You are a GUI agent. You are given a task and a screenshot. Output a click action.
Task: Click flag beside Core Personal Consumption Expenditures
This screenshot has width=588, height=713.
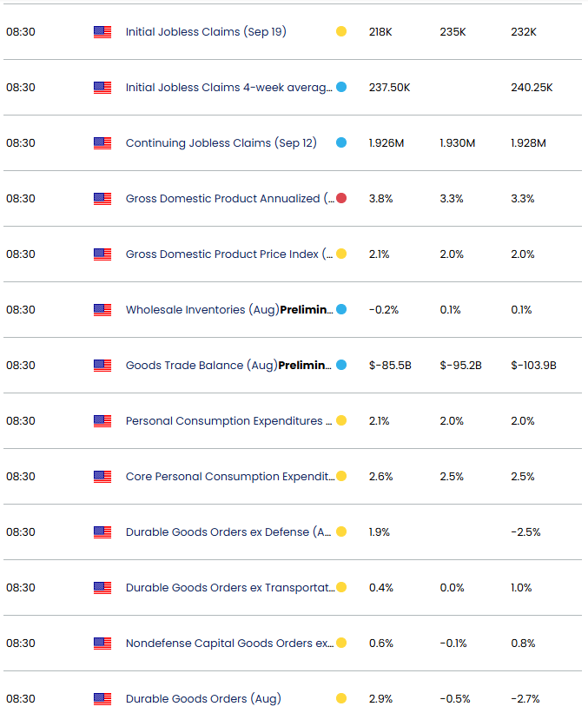[102, 477]
